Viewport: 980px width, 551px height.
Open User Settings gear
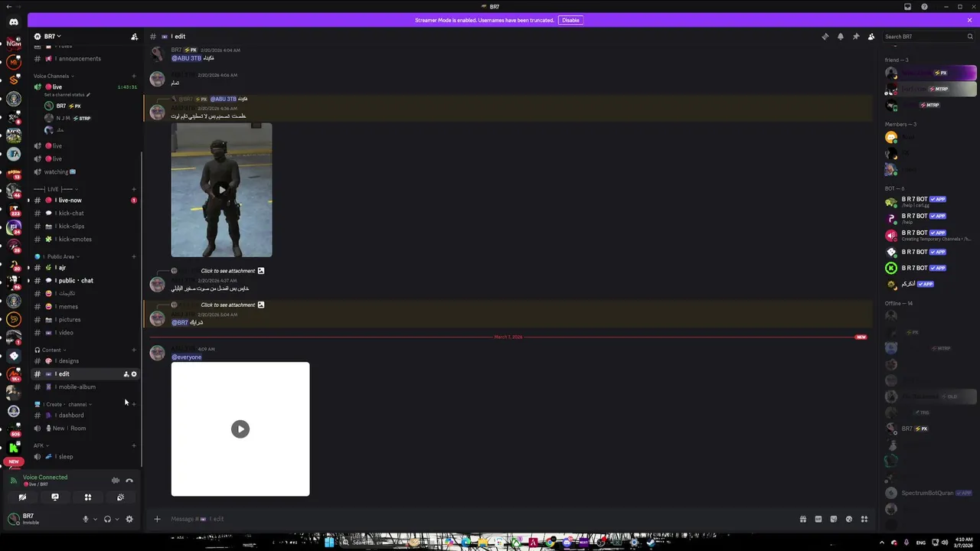coord(129,519)
